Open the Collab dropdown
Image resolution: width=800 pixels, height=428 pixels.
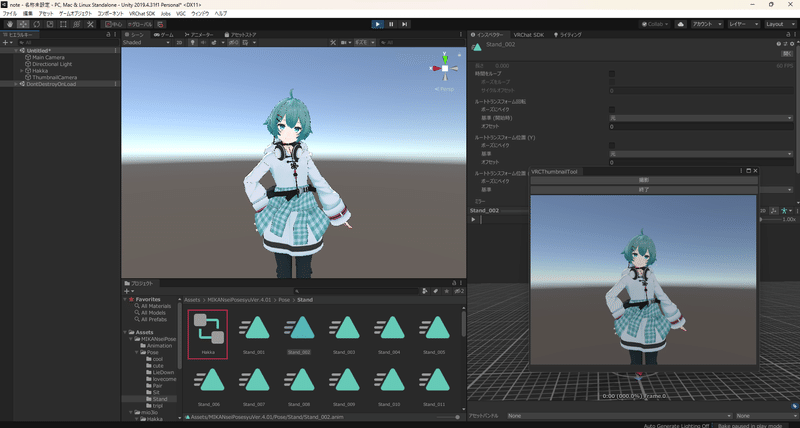pyautogui.click(x=655, y=24)
